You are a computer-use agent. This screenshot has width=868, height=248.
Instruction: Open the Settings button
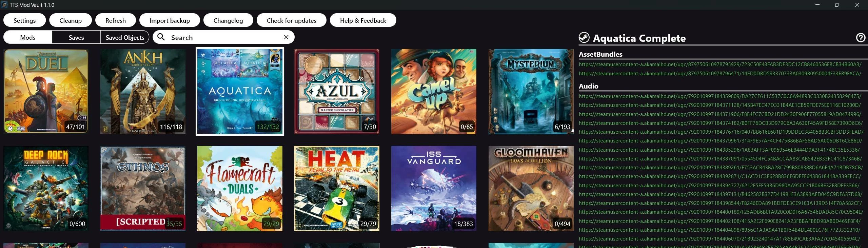point(24,20)
